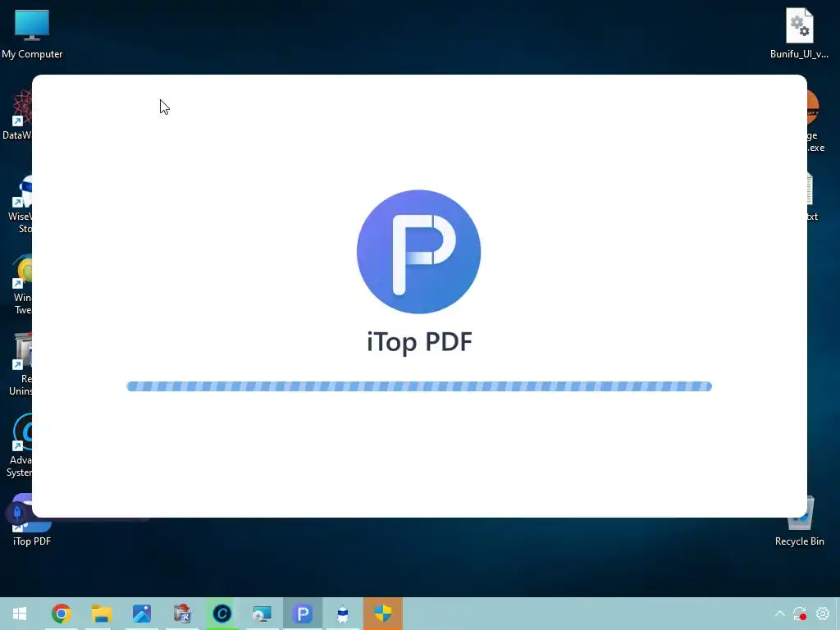Viewport: 840px width, 630px height.
Task: Click the purple rocket widget icon
Action: click(x=17, y=513)
